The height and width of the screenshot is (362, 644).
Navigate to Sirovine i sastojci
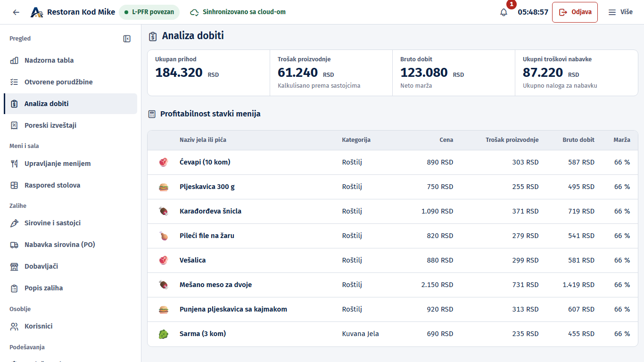click(70, 223)
